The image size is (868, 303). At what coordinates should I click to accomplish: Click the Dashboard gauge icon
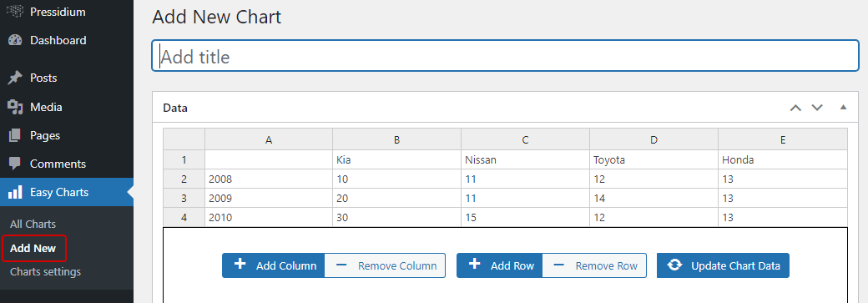[16, 40]
